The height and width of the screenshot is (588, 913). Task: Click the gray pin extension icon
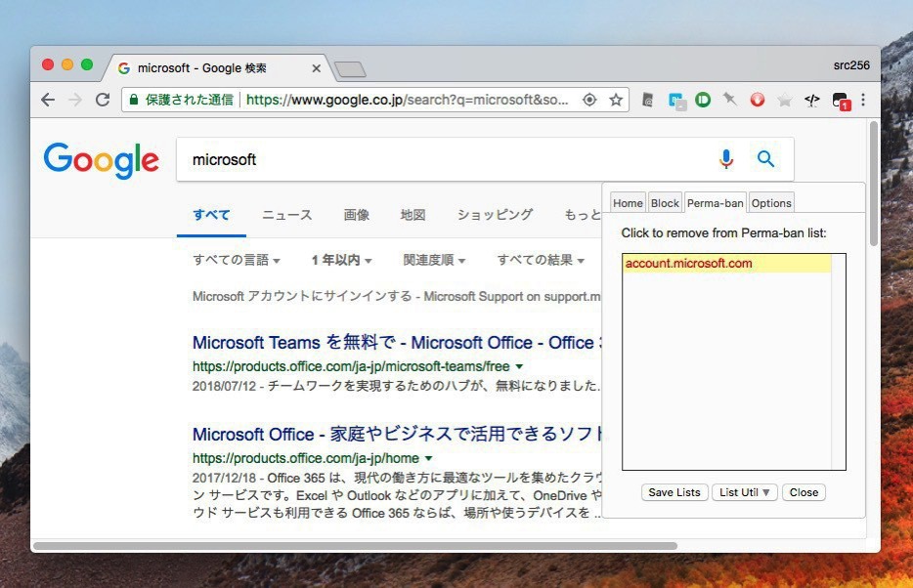click(729, 100)
